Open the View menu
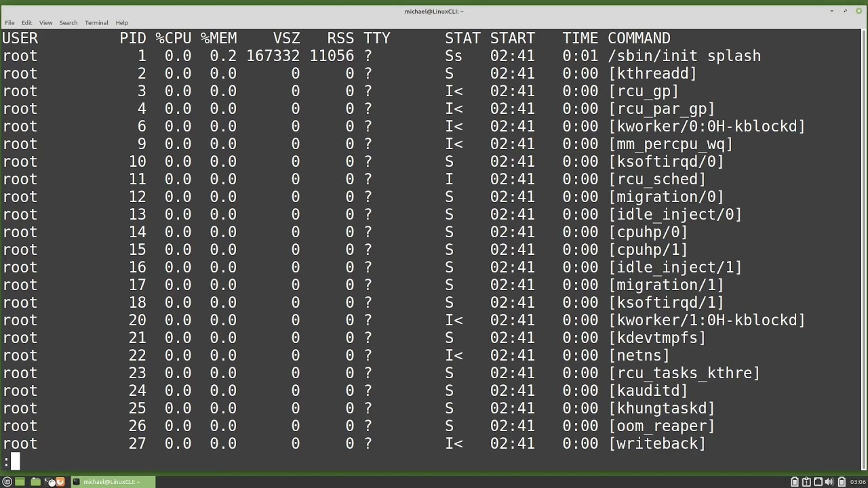This screenshot has width=868, height=488. point(45,23)
